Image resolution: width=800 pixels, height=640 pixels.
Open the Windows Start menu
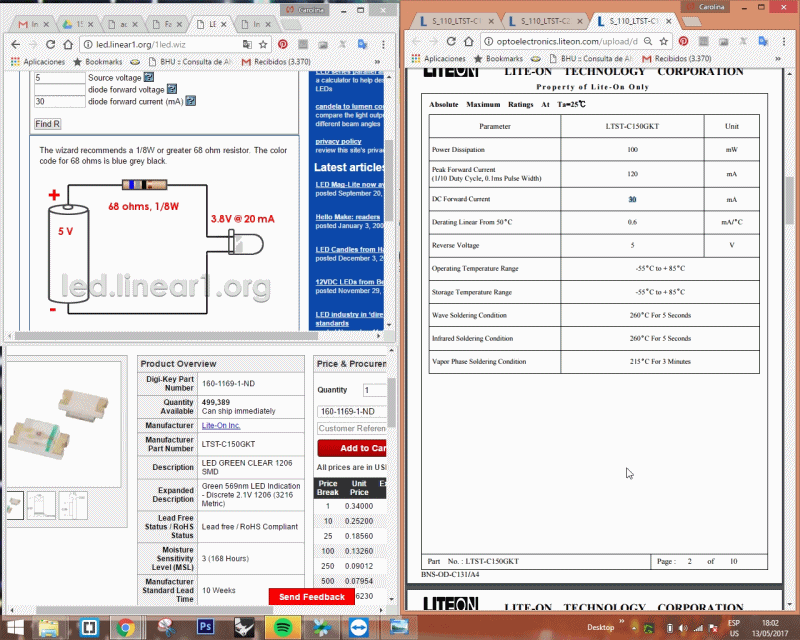point(14,627)
